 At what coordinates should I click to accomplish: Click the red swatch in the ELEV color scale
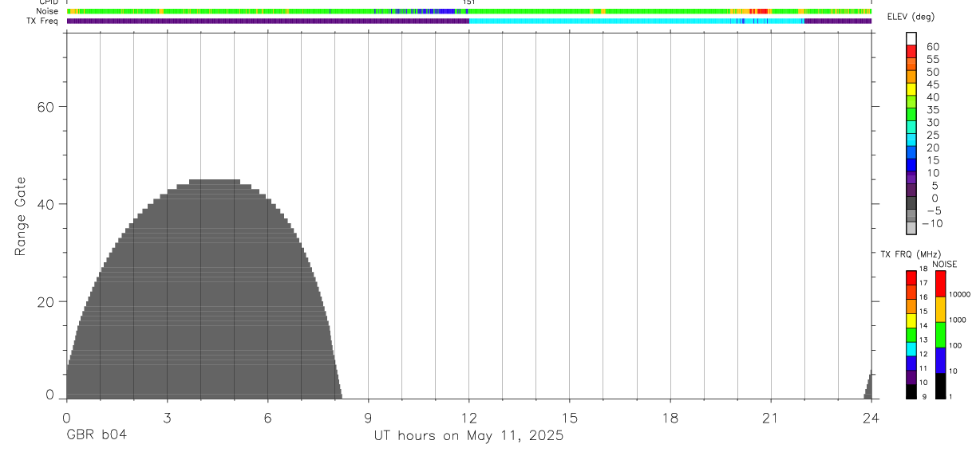pos(911,51)
